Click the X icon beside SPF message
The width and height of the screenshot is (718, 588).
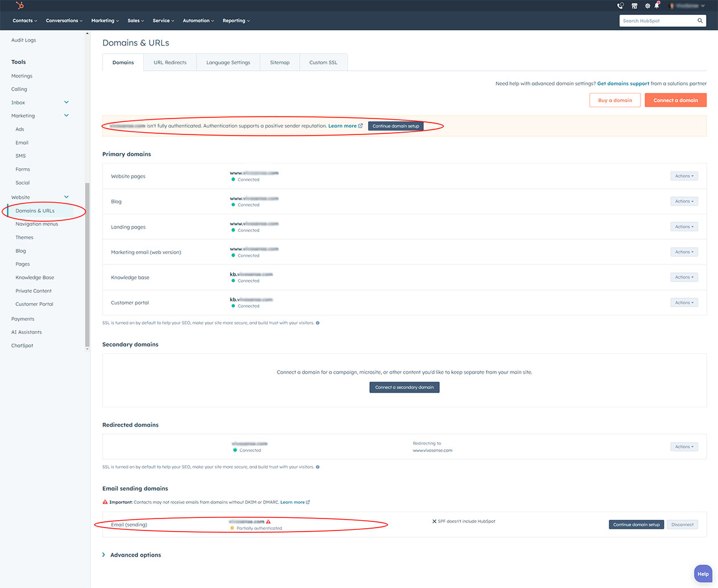[x=434, y=521]
